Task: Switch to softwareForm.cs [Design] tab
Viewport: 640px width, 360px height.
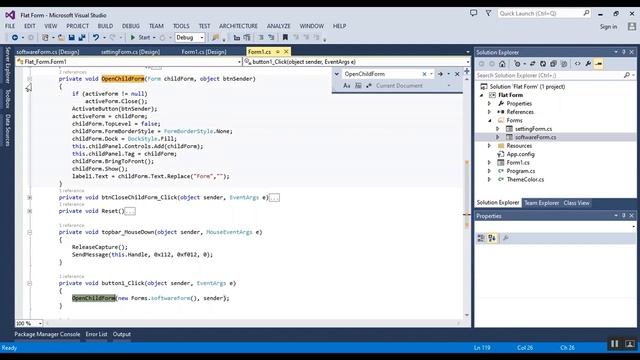Action: (48, 52)
